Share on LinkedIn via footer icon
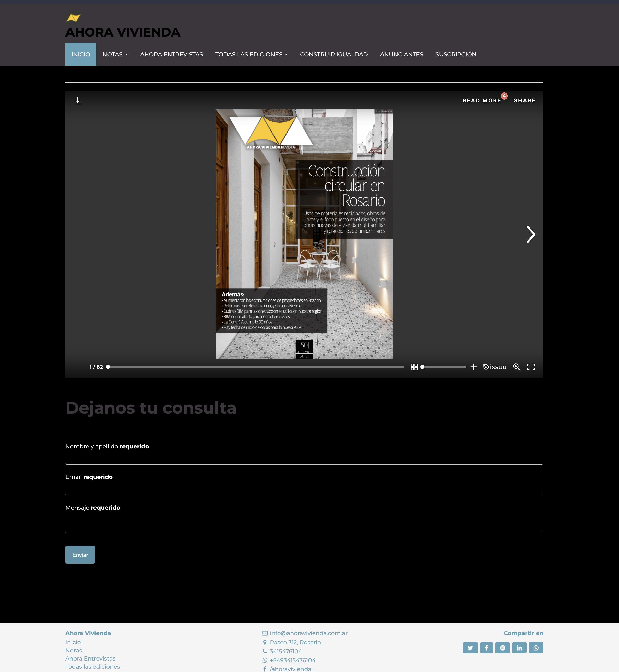Viewport: 619px width, 672px height. click(519, 647)
